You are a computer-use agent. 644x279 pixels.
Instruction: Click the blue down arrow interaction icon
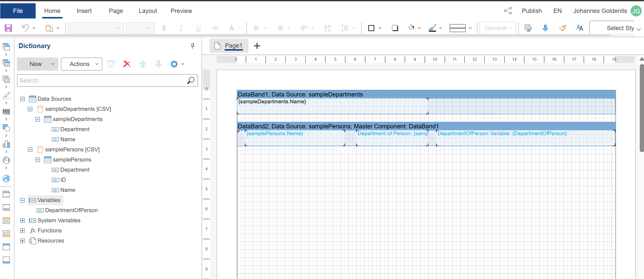point(545,28)
